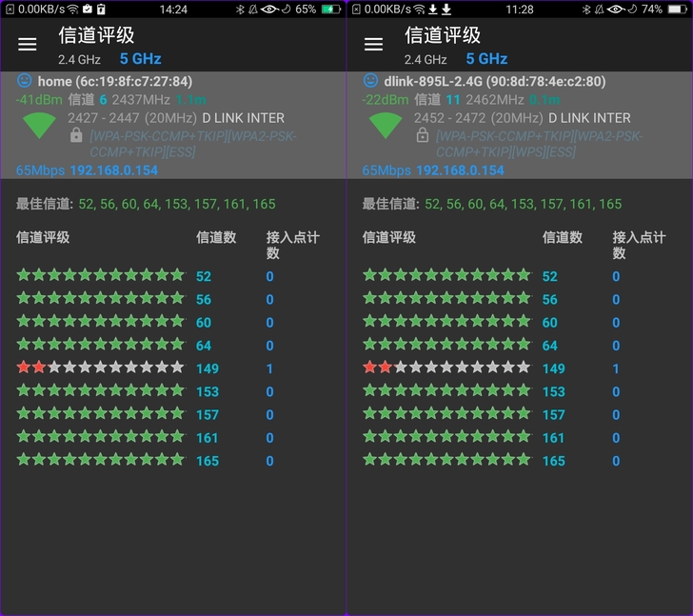Switch to 2.4 GHz tab above dlink-895L network
The width and height of the screenshot is (693, 616).
tap(426, 59)
